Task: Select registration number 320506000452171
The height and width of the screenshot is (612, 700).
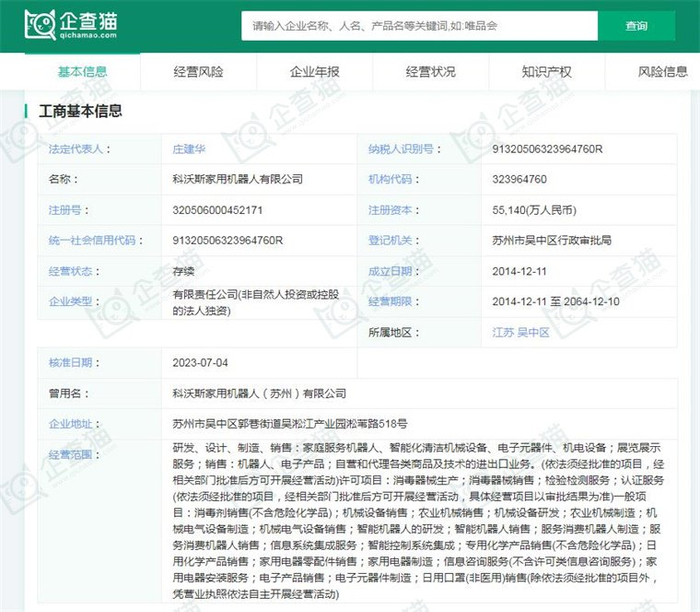Action: point(217,210)
